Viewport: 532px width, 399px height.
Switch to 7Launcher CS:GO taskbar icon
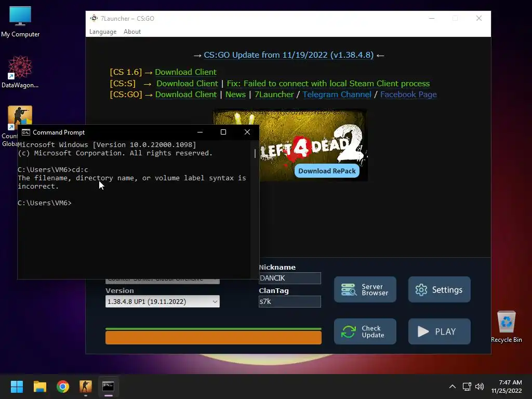(x=86, y=387)
